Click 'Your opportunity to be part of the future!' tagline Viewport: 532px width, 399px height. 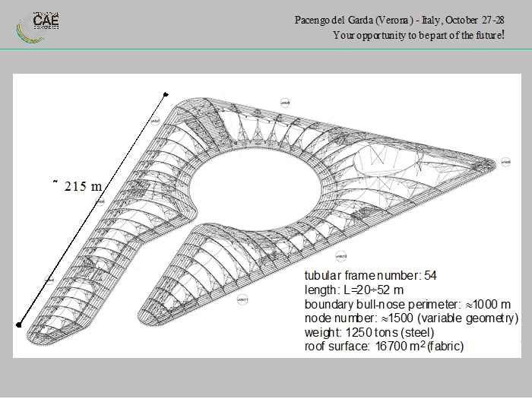(419, 35)
